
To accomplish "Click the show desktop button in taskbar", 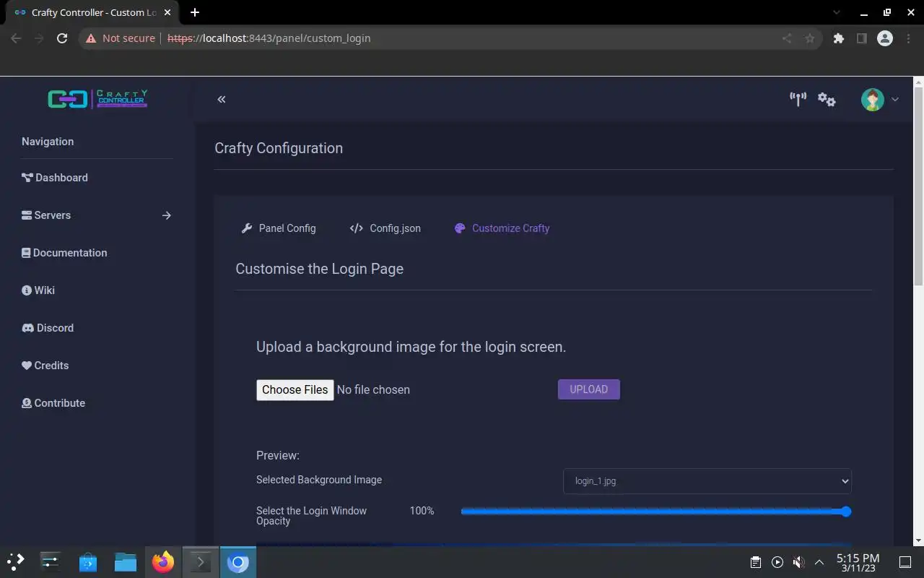I will 905,562.
